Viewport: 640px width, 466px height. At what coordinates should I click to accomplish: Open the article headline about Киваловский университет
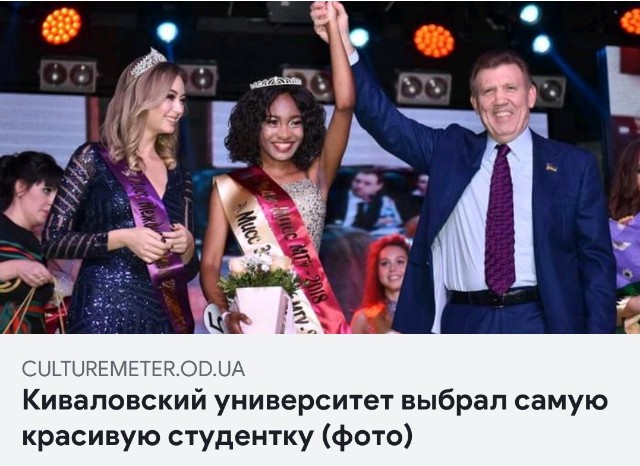click(315, 419)
